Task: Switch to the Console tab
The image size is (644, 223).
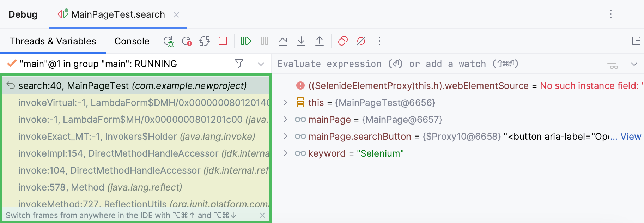Action: point(132,41)
